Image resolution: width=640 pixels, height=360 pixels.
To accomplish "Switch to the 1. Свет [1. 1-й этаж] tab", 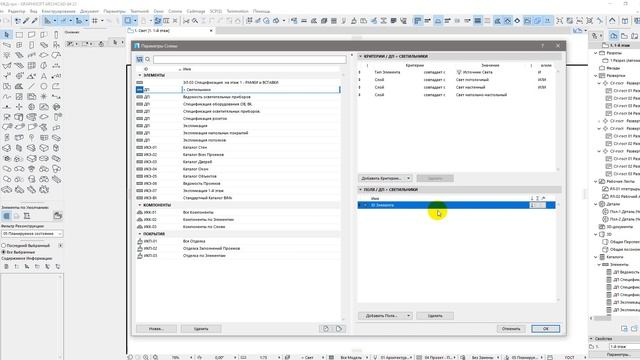I will tap(171, 31).
